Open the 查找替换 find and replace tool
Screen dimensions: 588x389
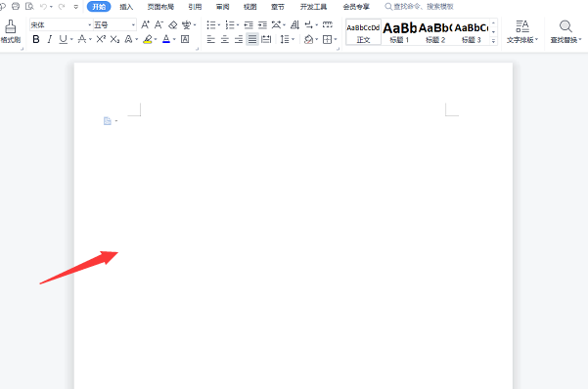pos(565,32)
